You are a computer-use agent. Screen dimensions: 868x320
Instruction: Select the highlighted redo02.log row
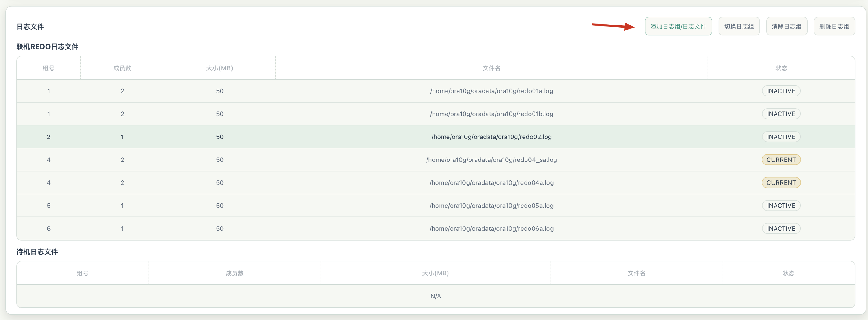(x=435, y=137)
